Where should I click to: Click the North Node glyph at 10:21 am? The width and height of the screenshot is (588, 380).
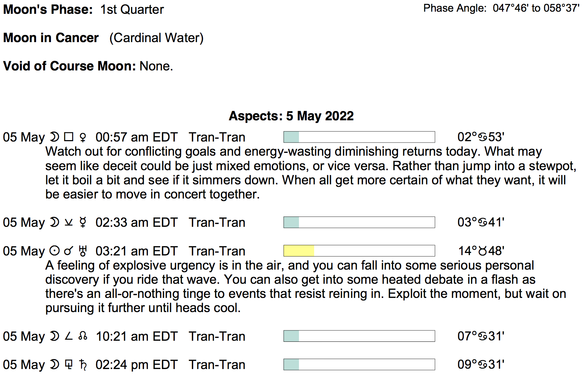click(83, 336)
